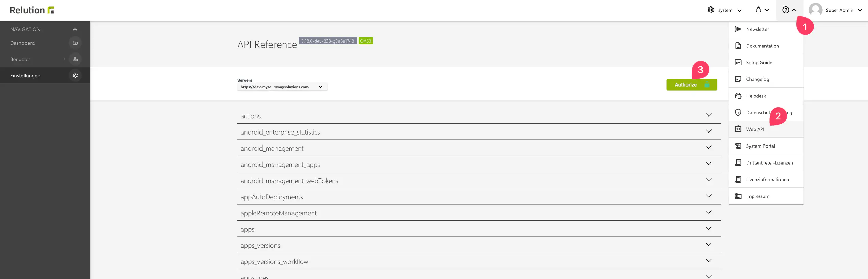868x279 pixels.
Task: Expand the android_management section
Action: click(x=708, y=148)
